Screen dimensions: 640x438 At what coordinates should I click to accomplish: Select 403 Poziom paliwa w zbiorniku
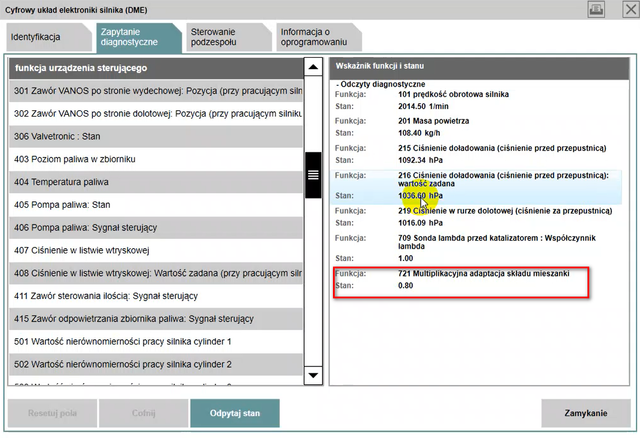click(156, 159)
